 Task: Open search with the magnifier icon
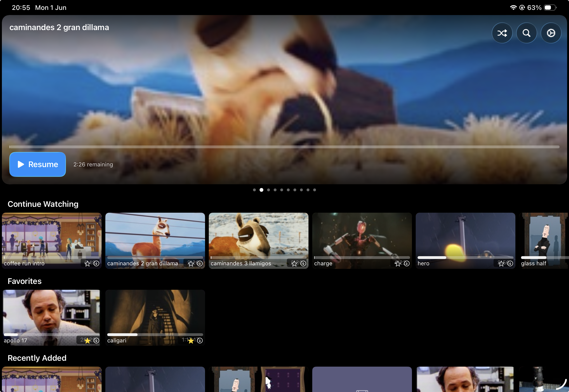tap(526, 33)
